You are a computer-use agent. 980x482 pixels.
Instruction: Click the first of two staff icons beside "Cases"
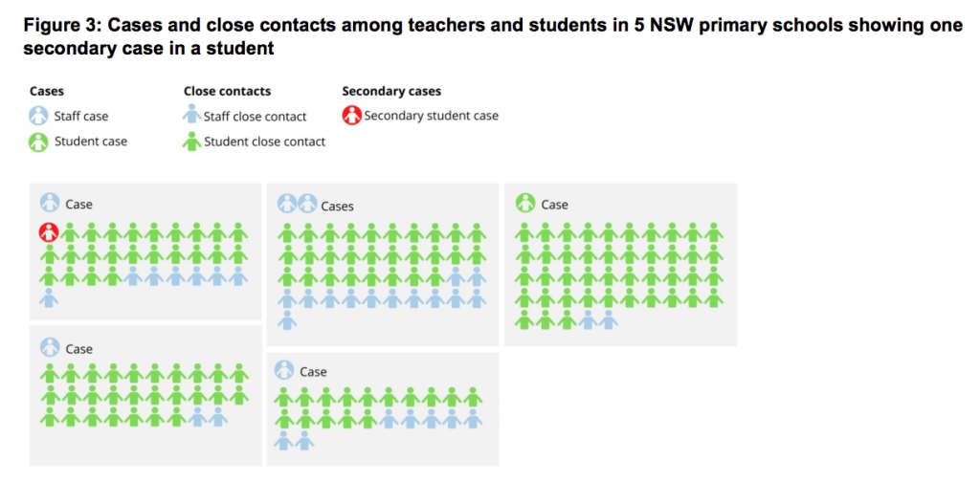pyautogui.click(x=286, y=204)
